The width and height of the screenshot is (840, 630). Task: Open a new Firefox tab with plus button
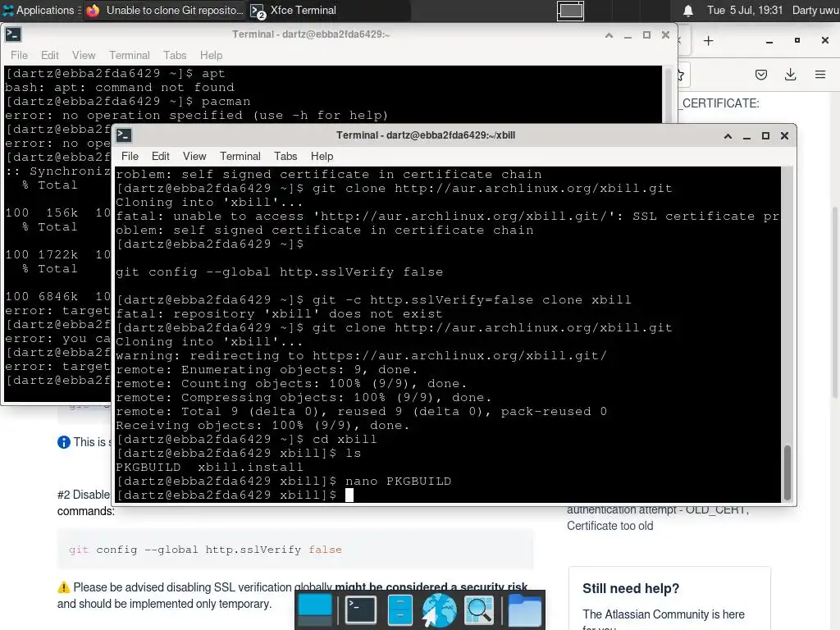tap(708, 41)
